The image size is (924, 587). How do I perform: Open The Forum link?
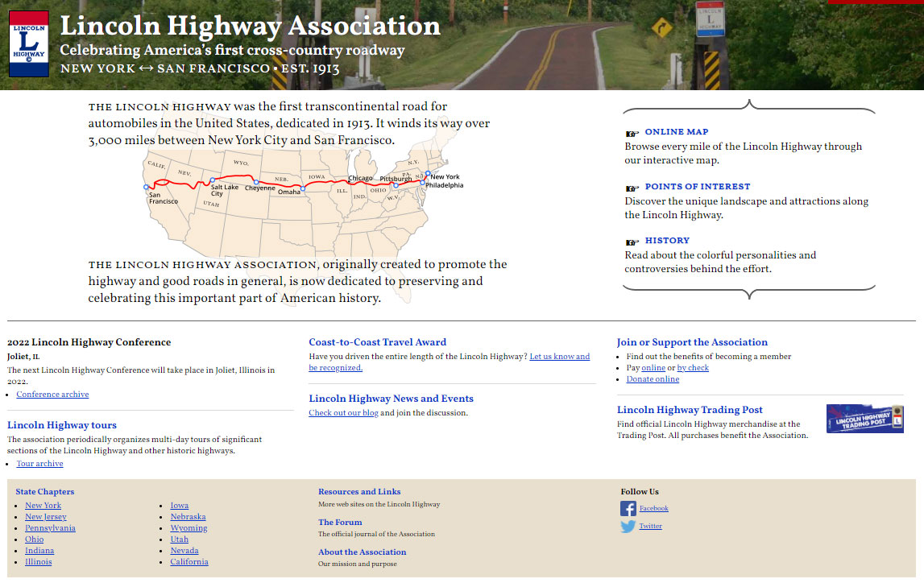tap(340, 523)
